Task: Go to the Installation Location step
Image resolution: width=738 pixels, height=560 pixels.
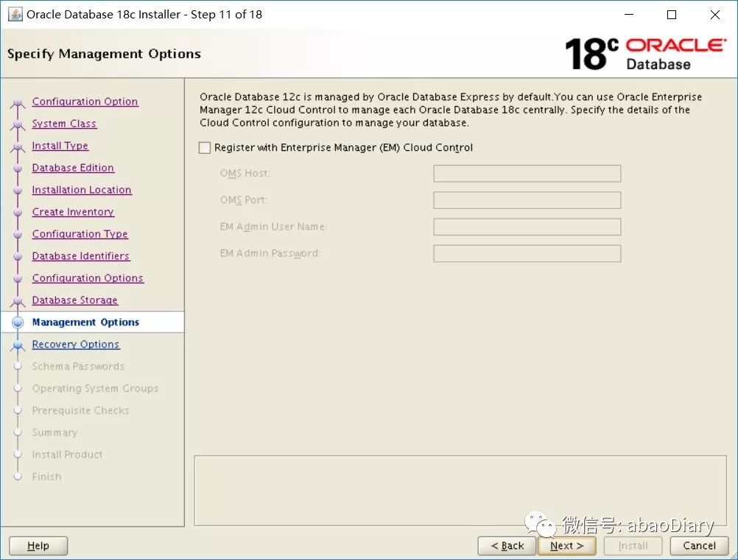Action: [82, 190]
